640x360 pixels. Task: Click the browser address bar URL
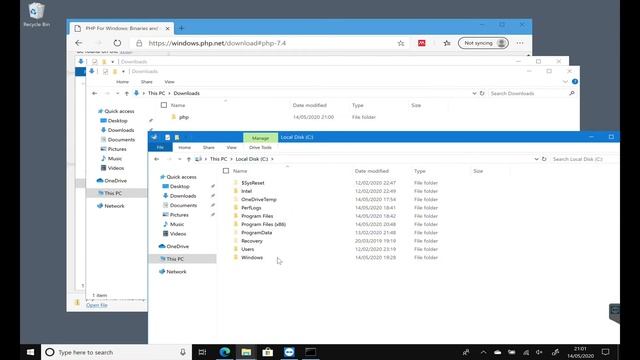click(217, 43)
